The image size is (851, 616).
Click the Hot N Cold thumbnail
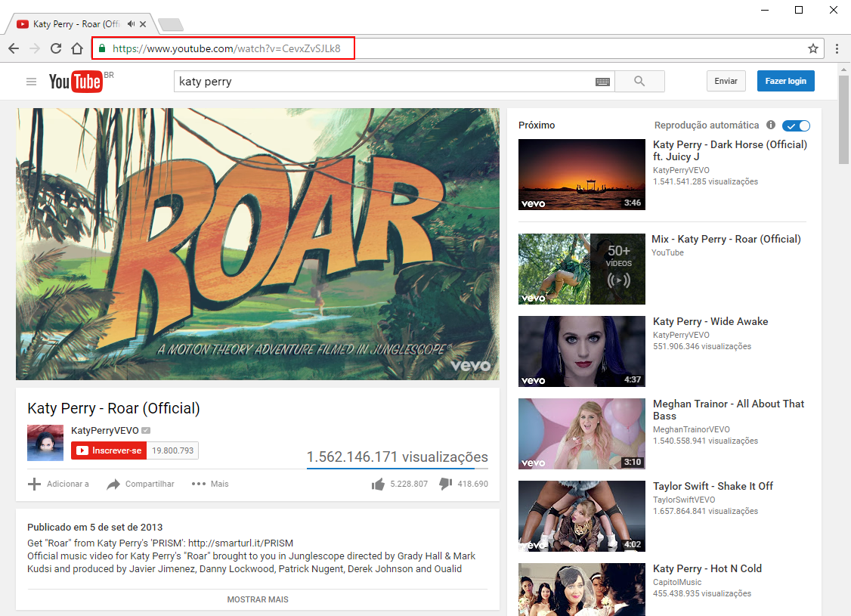click(x=582, y=590)
